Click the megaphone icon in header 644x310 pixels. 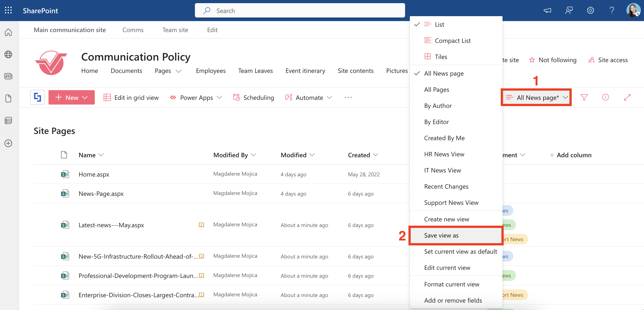pos(547,10)
